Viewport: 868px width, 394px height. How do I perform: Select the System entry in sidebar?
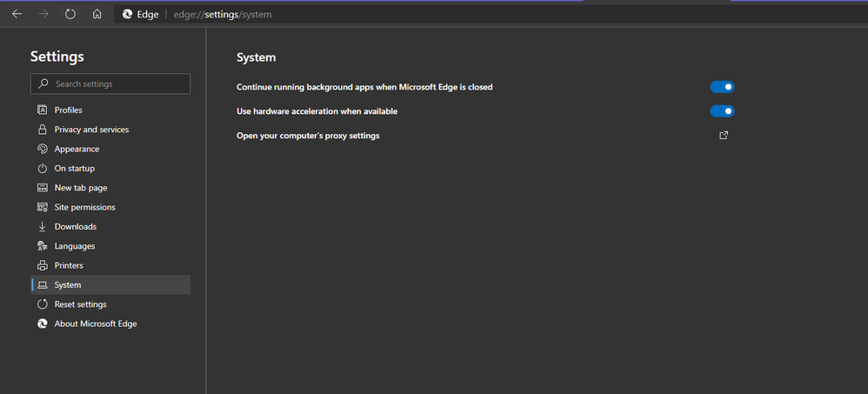coord(110,284)
